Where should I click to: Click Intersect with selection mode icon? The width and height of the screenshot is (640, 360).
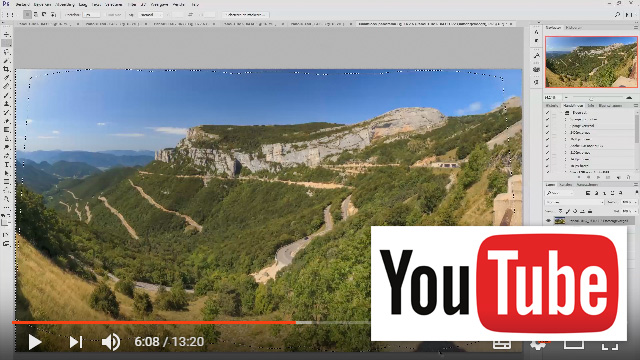53,14
